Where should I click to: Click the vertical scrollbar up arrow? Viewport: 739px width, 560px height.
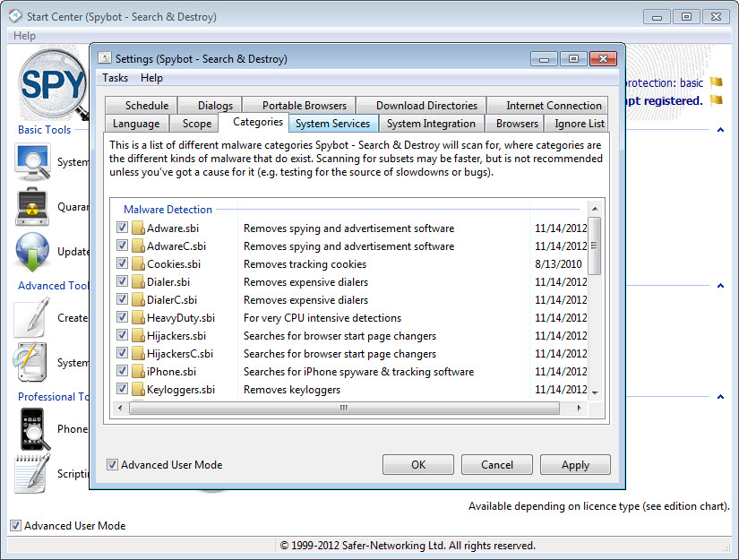595,209
